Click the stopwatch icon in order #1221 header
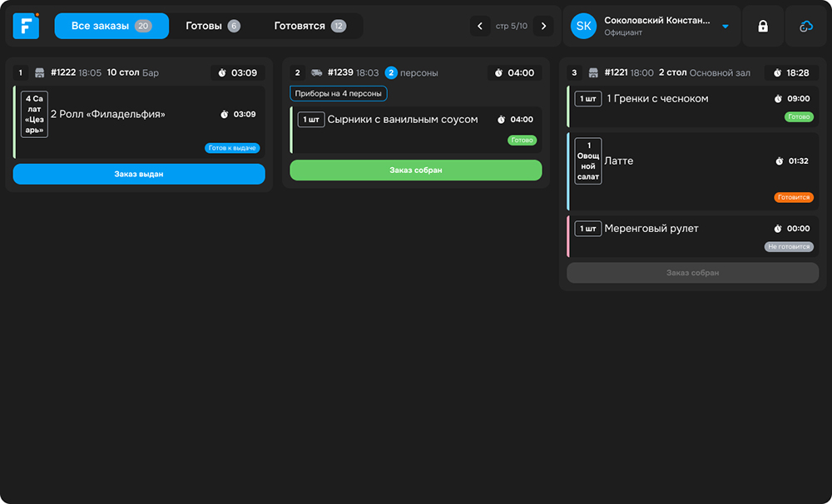The image size is (832, 504). point(778,73)
